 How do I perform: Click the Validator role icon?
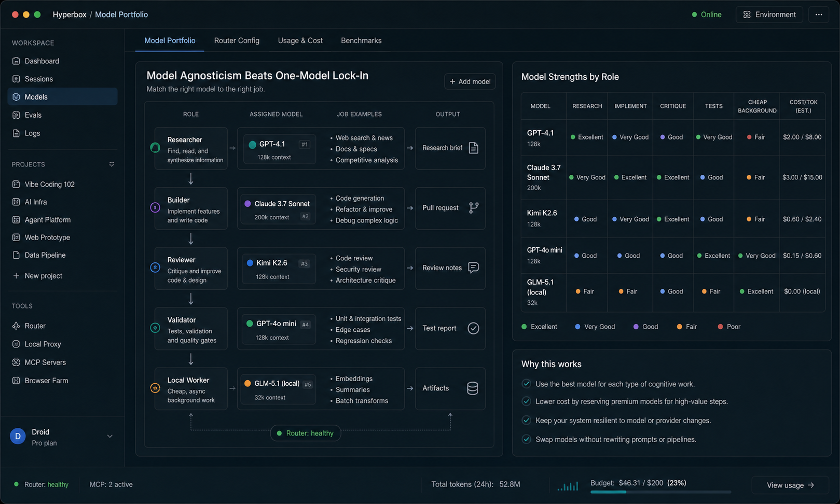tap(155, 328)
